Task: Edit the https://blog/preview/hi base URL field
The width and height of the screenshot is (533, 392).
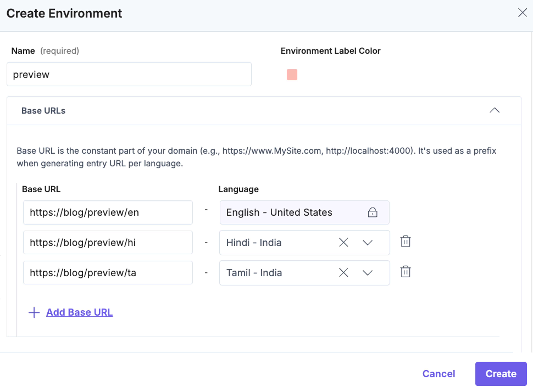Action: click(x=108, y=242)
